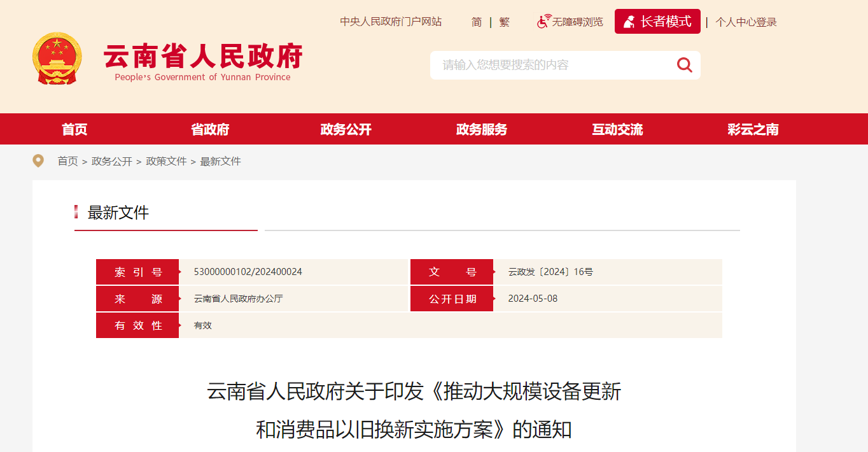Image resolution: width=868 pixels, height=452 pixels.
Task: Click the search input field
Action: tap(547, 65)
